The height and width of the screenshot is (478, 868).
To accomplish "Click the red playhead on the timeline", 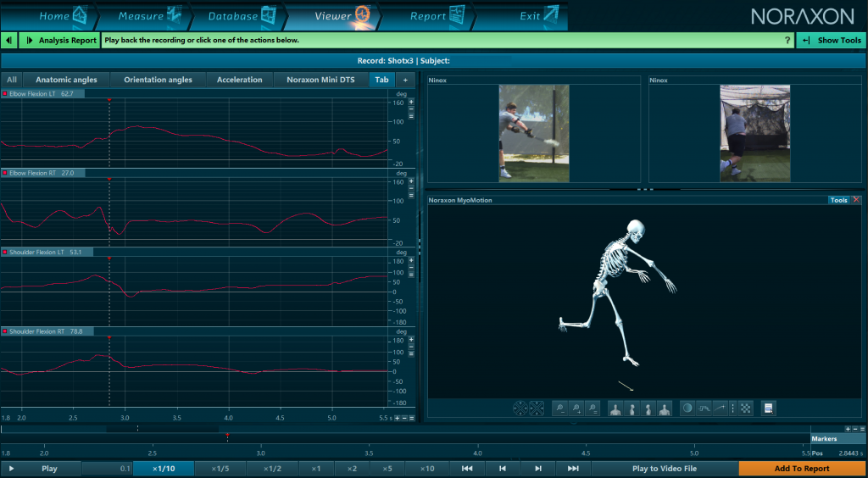I will (227, 437).
